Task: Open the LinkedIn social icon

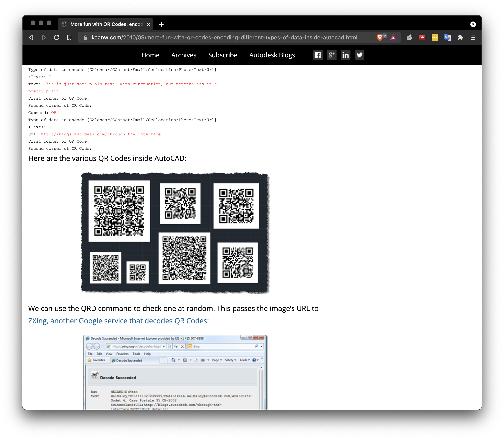Action: click(x=345, y=55)
